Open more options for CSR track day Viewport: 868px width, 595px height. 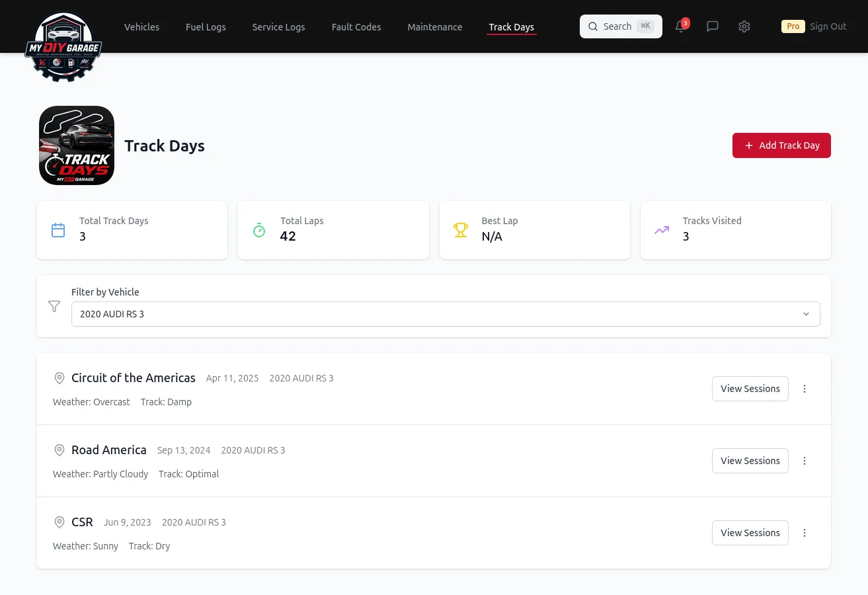(805, 533)
